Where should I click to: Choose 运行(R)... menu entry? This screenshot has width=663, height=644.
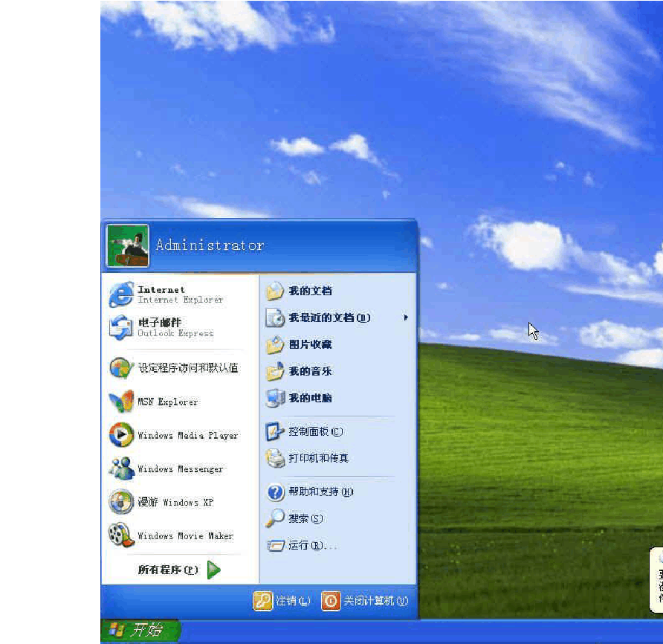tap(312, 545)
